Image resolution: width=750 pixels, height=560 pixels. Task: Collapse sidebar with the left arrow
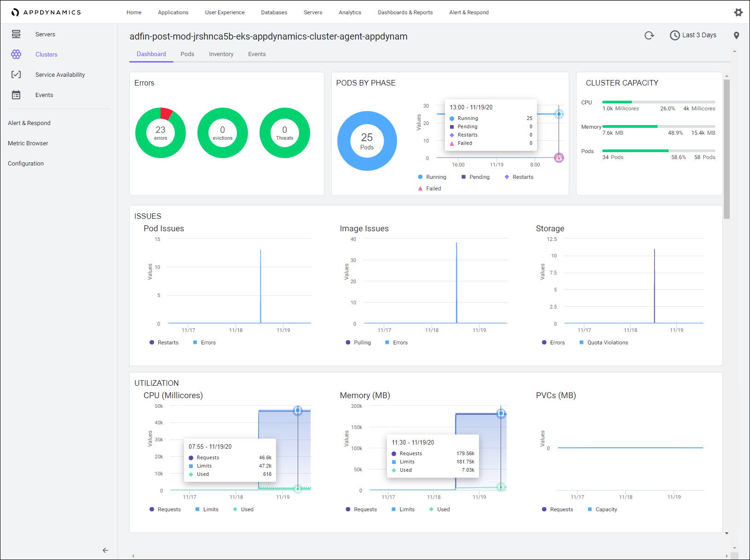[105, 550]
